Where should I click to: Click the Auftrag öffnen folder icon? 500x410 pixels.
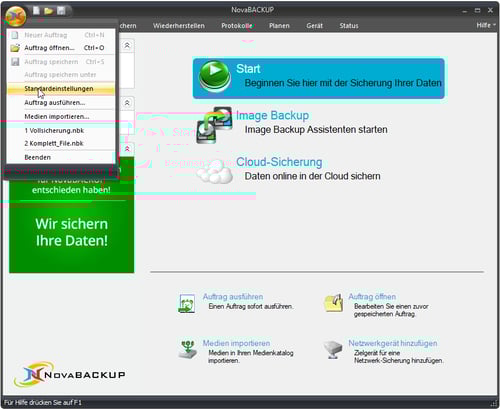(333, 302)
